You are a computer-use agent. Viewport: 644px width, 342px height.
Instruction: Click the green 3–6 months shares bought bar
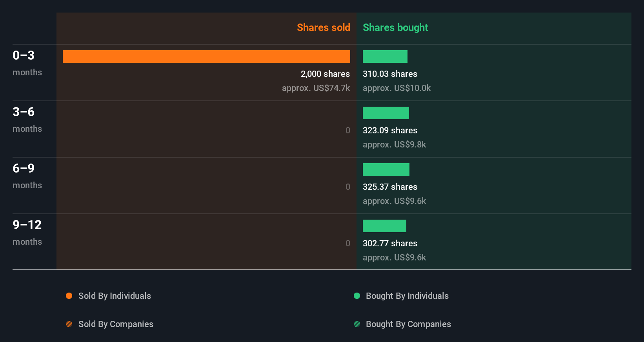click(x=386, y=113)
